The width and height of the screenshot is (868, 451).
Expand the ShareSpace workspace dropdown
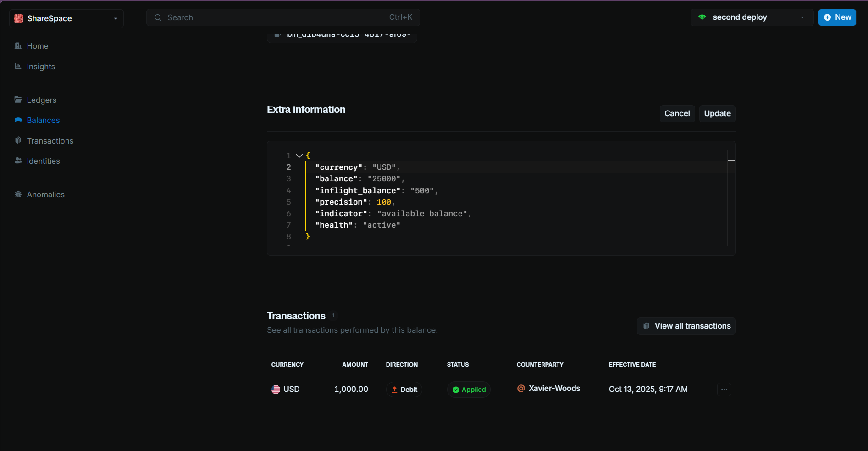tap(115, 18)
